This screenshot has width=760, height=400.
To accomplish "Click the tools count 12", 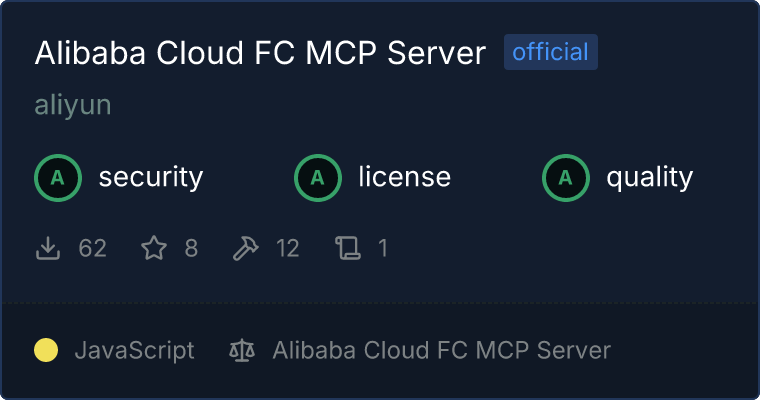I will 288,248.
